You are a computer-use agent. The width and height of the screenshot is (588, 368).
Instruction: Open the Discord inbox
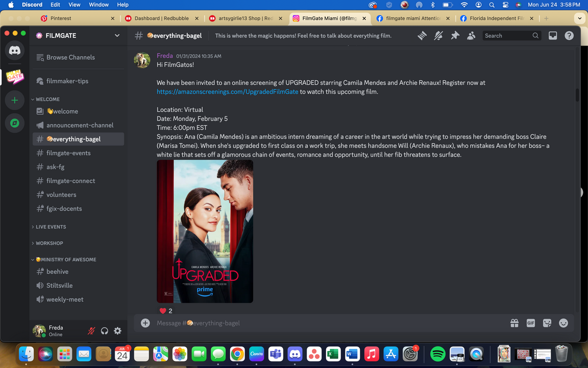(x=553, y=36)
